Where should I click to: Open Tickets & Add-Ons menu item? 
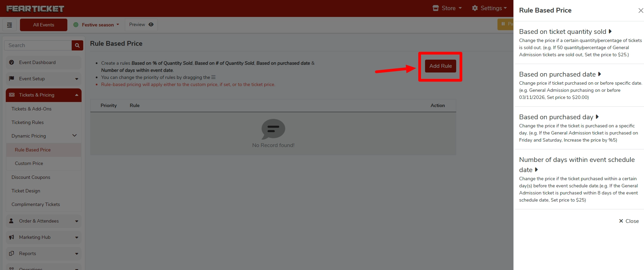(x=44, y=109)
